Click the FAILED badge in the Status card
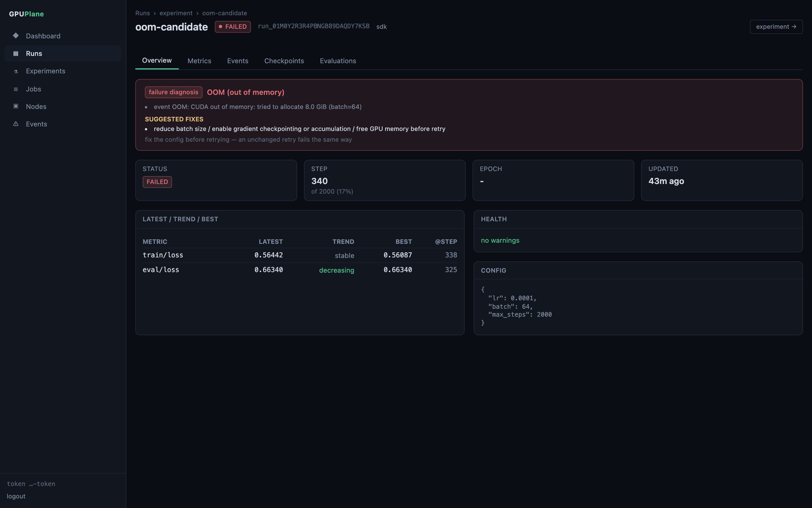The height and width of the screenshot is (508, 812). point(157,182)
